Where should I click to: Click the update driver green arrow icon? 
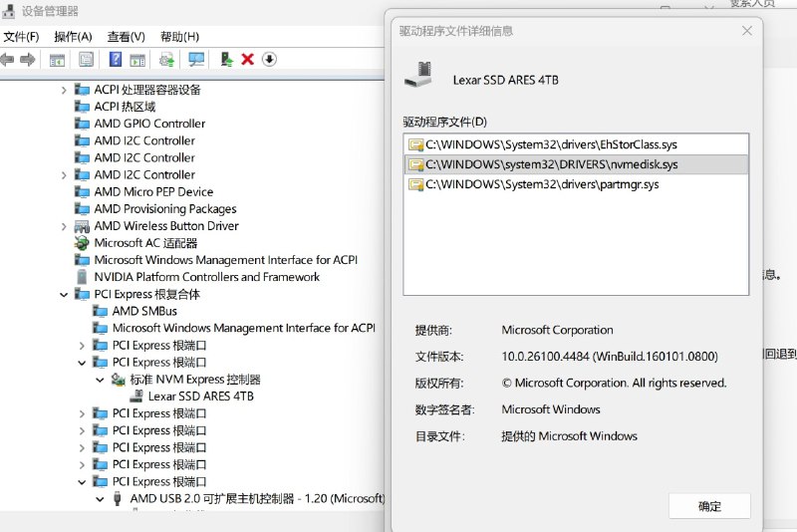click(227, 60)
